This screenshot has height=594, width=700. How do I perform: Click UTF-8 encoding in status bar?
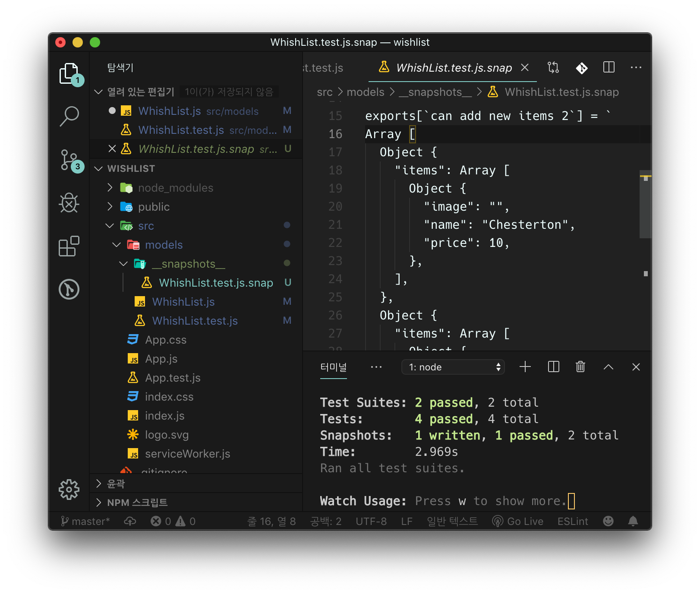coord(371,521)
